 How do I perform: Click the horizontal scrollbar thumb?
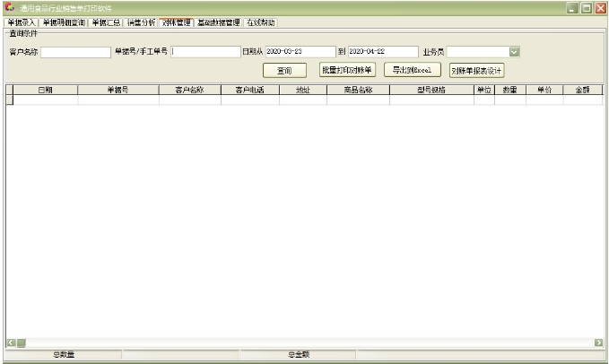[22, 342]
